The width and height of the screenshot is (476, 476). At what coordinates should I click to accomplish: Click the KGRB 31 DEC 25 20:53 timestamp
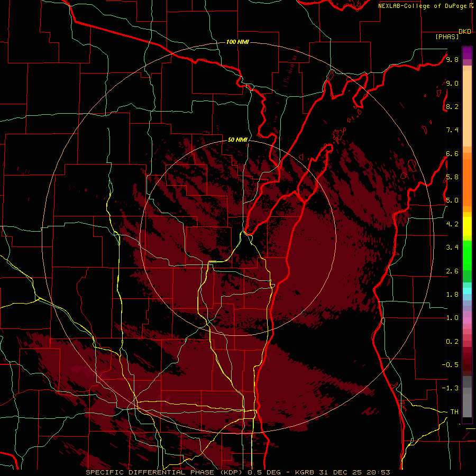click(343, 472)
